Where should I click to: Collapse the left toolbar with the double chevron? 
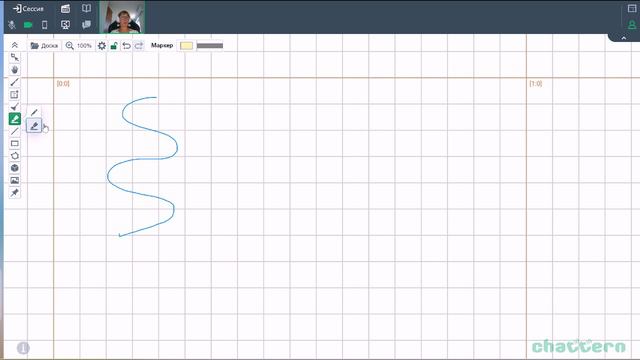(x=15, y=45)
